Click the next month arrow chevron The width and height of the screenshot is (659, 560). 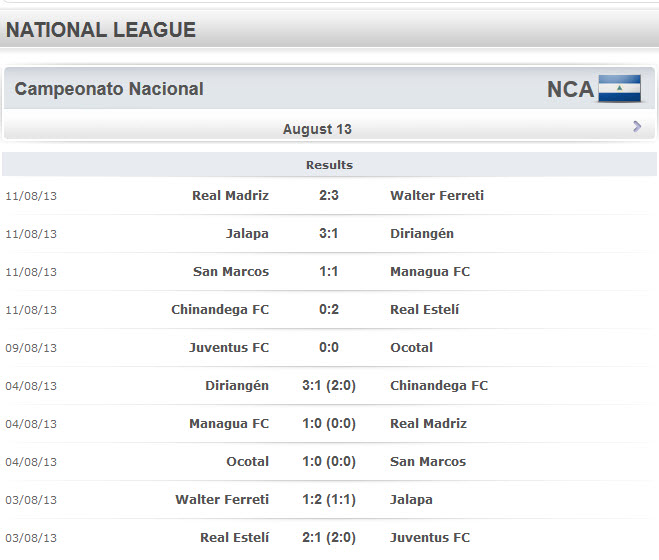click(x=637, y=127)
